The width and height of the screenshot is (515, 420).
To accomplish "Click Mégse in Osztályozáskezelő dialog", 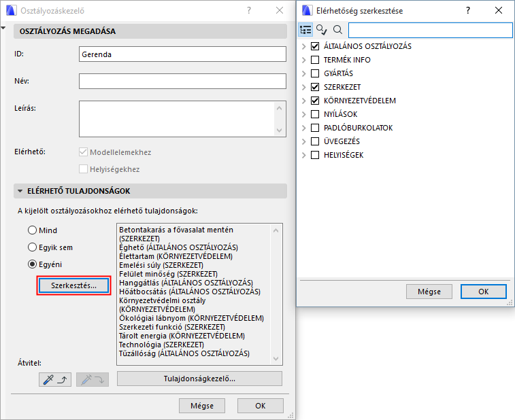I will click(202, 406).
